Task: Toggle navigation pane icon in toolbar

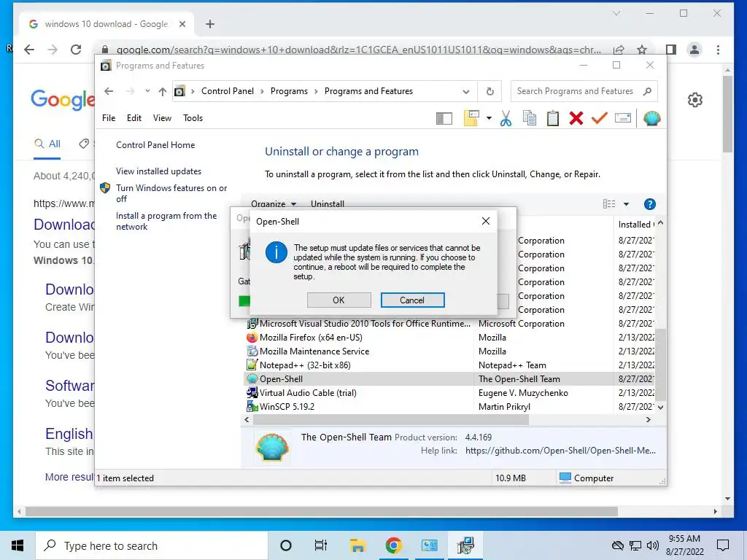Action: coord(444,118)
